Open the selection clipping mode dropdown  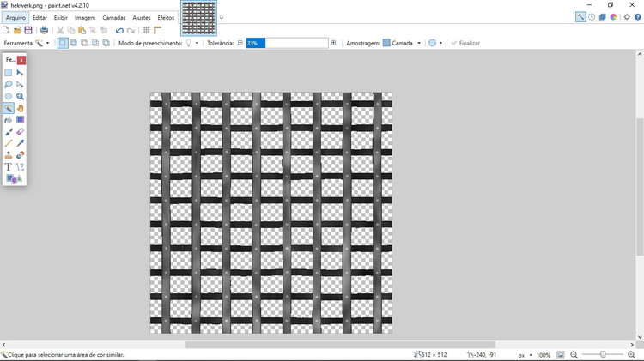[435, 43]
